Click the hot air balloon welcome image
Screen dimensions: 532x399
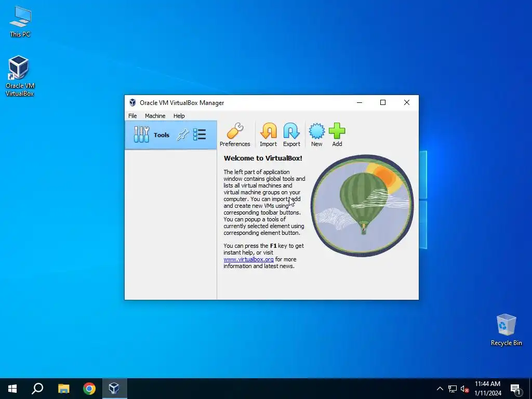tap(362, 206)
